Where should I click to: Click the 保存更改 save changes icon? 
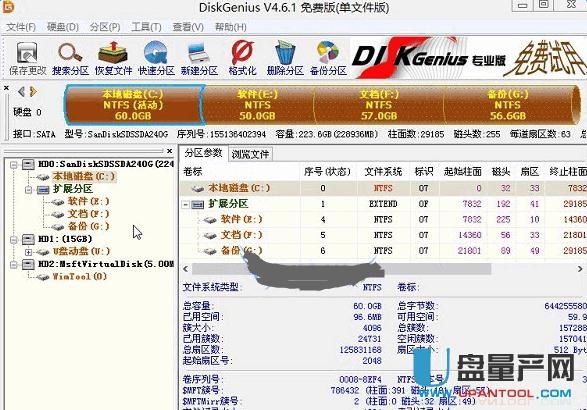pyautogui.click(x=27, y=58)
